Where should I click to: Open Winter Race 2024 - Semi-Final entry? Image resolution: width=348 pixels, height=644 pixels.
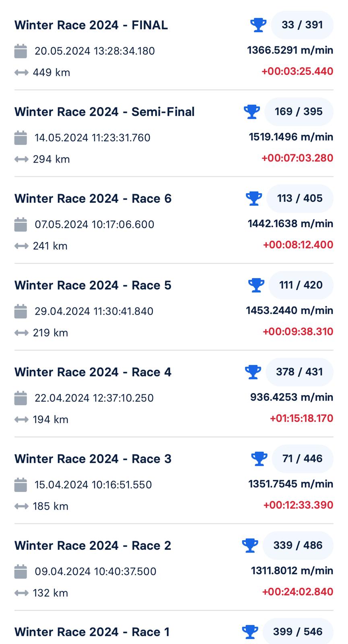coord(105,111)
